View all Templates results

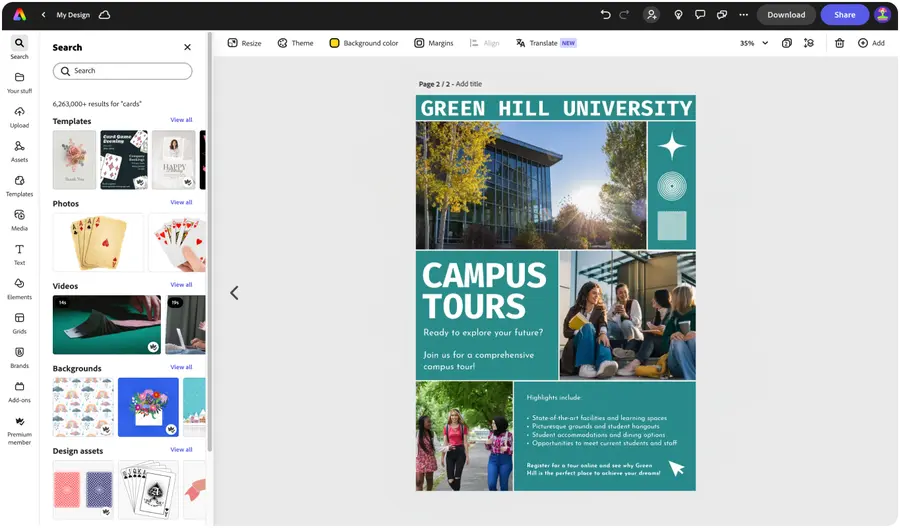point(181,120)
